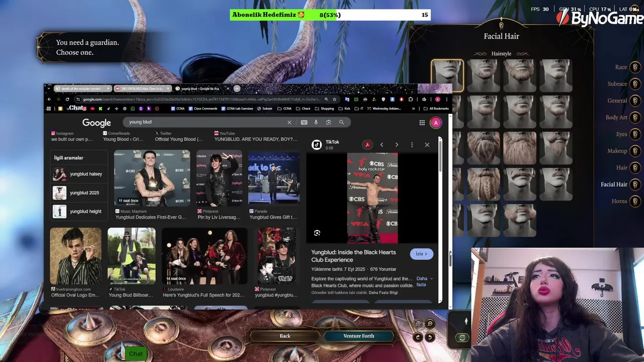Open the Kick bookmarks folder

(345, 109)
